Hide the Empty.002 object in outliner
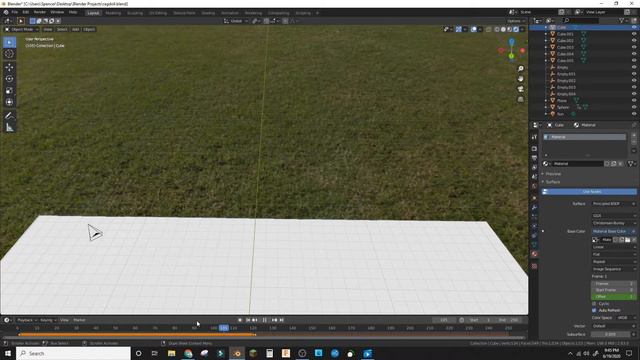Viewport: 640px width, 360px height. tap(634, 80)
